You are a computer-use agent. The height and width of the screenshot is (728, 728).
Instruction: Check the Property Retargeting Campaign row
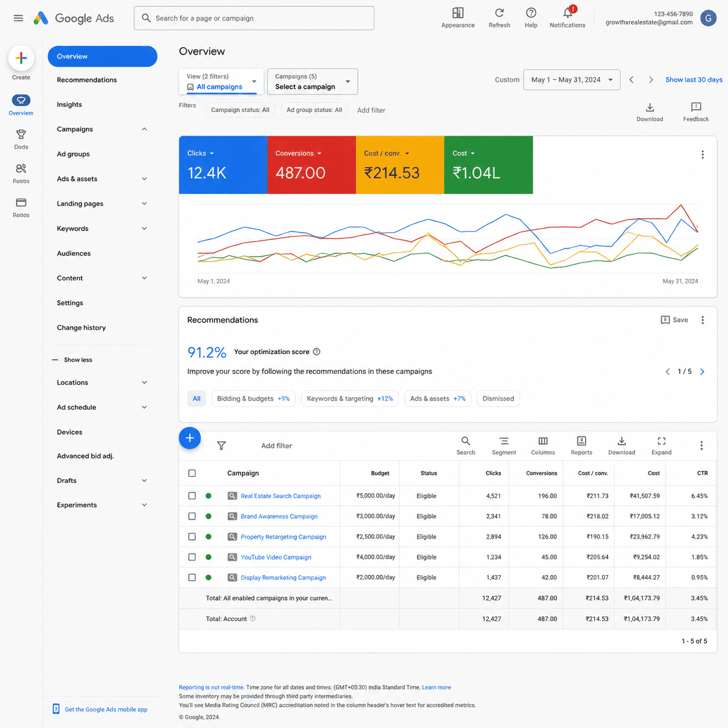[192, 536]
